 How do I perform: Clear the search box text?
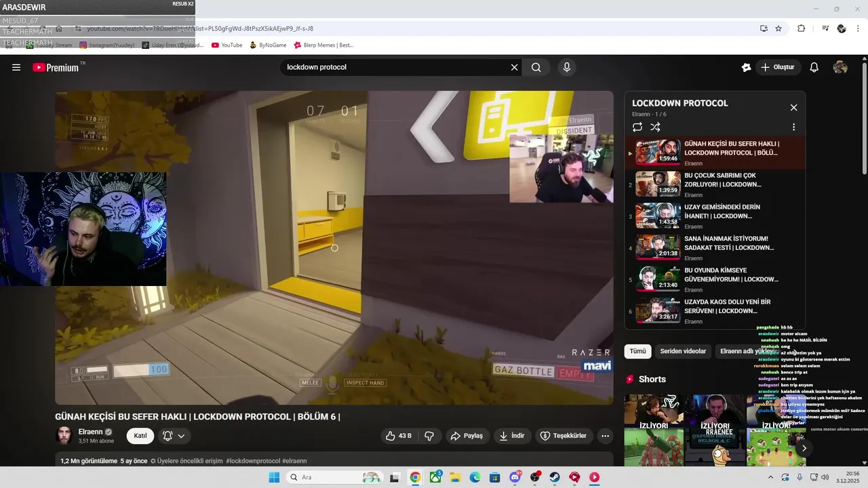[514, 67]
